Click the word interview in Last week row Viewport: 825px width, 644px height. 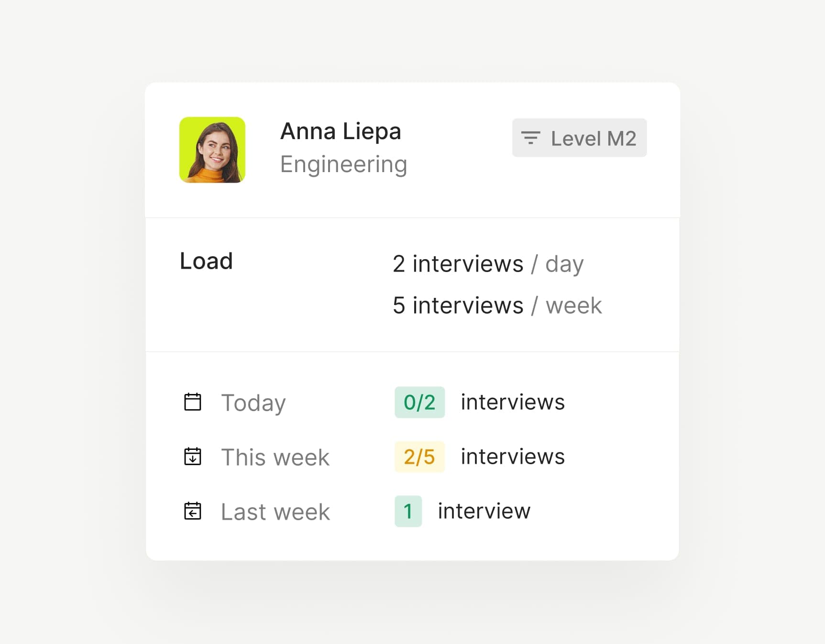(x=484, y=511)
